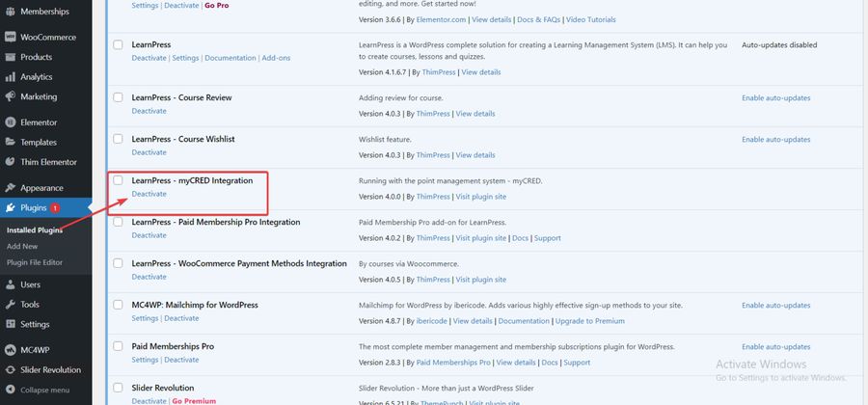The width and height of the screenshot is (868, 405).
Task: Open Support link for Paid Memberships Pro
Action: point(577,363)
